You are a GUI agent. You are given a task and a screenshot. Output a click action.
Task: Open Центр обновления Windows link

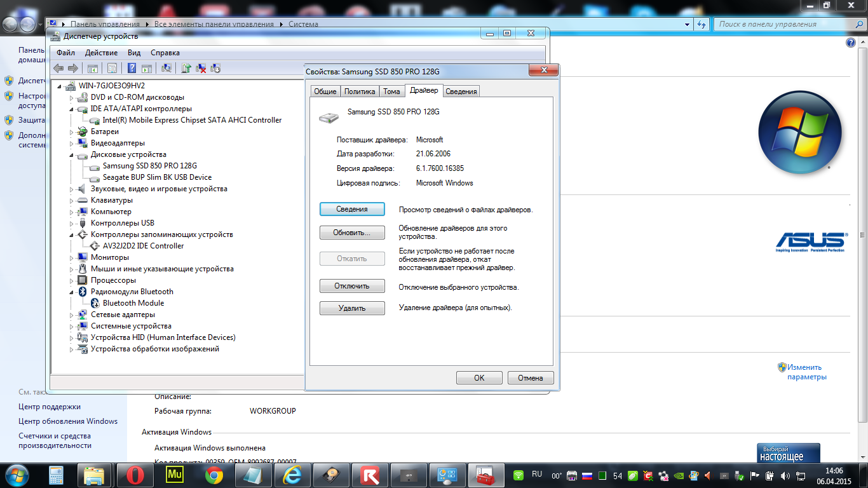pos(68,421)
